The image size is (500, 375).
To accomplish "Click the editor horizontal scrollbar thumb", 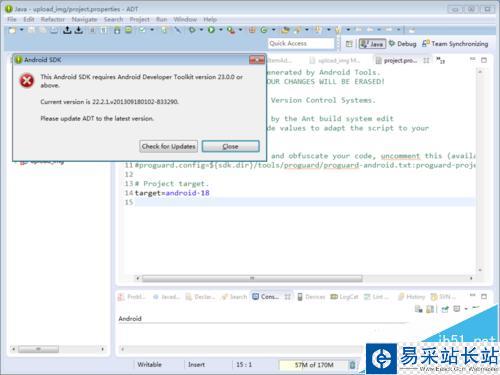I will [252, 278].
